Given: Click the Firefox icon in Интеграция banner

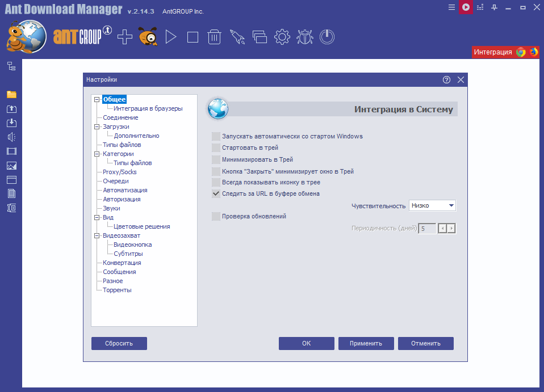Looking at the screenshot, I should [x=534, y=52].
